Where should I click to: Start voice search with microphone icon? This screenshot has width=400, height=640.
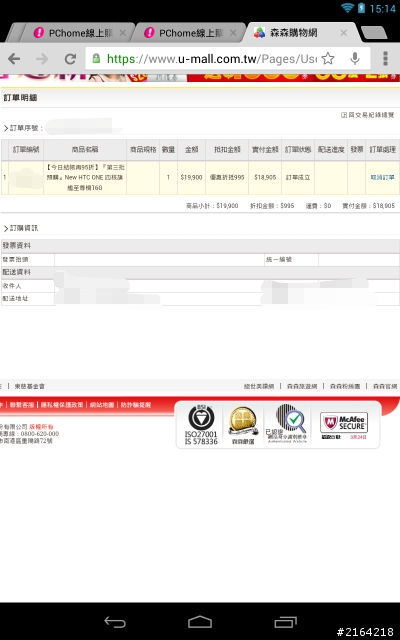[x=355, y=58]
